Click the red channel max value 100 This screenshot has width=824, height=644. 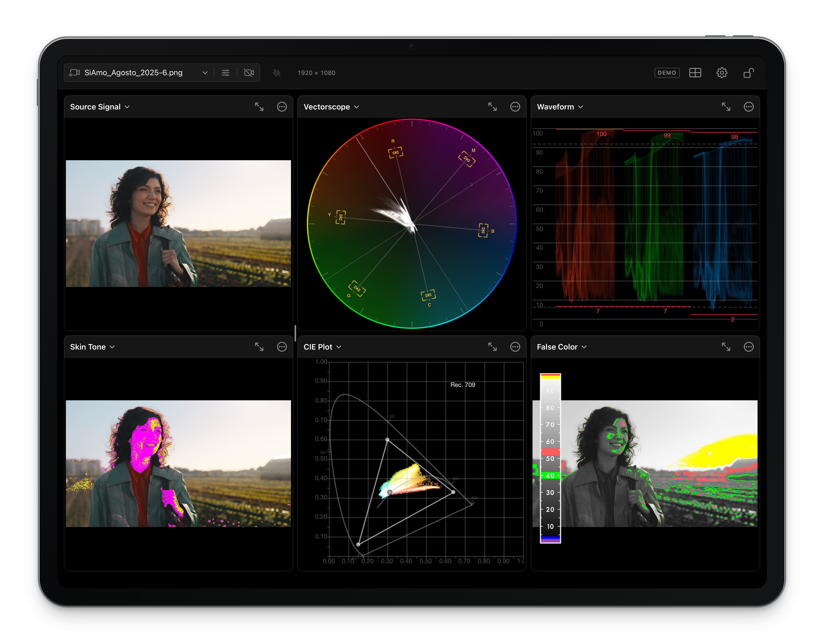(x=602, y=134)
